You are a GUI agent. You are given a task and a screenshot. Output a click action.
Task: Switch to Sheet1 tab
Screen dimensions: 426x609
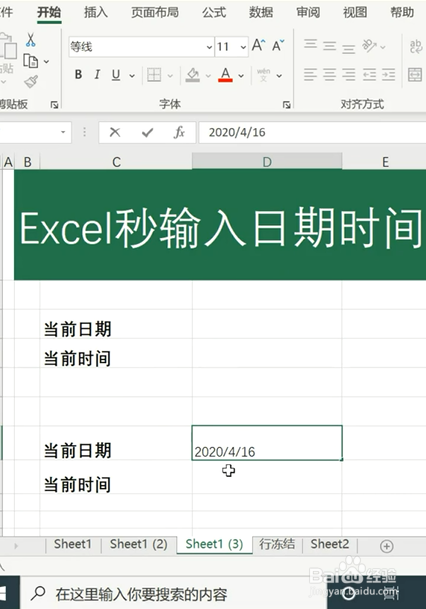(73, 544)
